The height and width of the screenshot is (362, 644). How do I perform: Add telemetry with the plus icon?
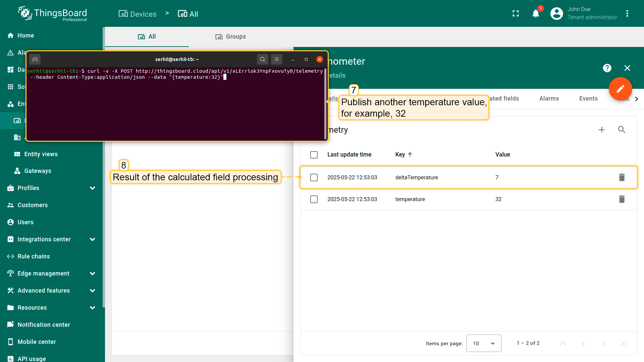coord(601,130)
